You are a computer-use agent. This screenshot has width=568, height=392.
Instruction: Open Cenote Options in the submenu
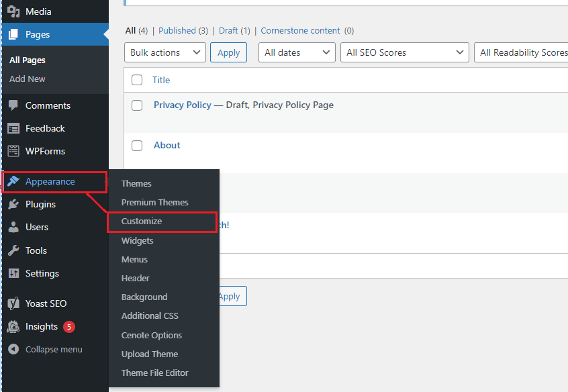[x=152, y=336]
